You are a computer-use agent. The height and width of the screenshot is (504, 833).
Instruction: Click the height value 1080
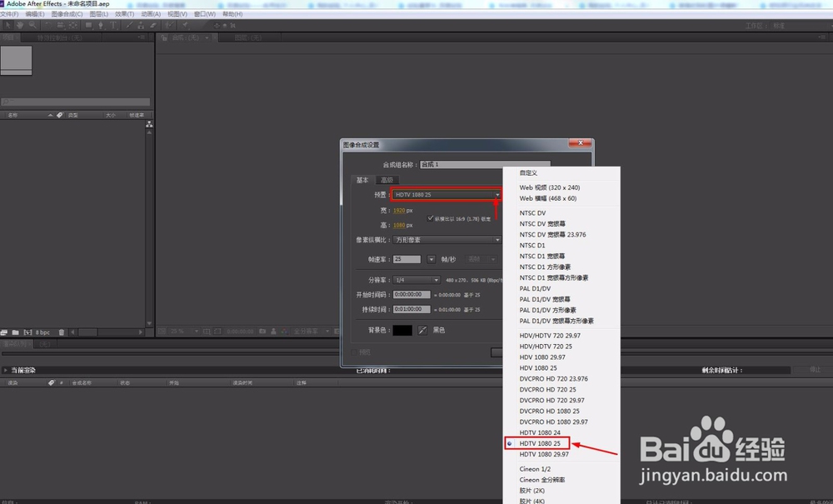[399, 225]
